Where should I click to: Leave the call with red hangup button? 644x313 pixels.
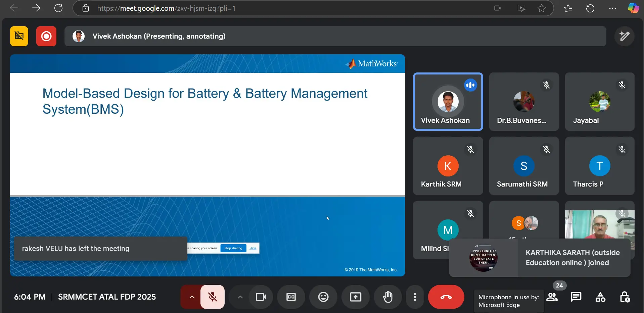(446, 297)
